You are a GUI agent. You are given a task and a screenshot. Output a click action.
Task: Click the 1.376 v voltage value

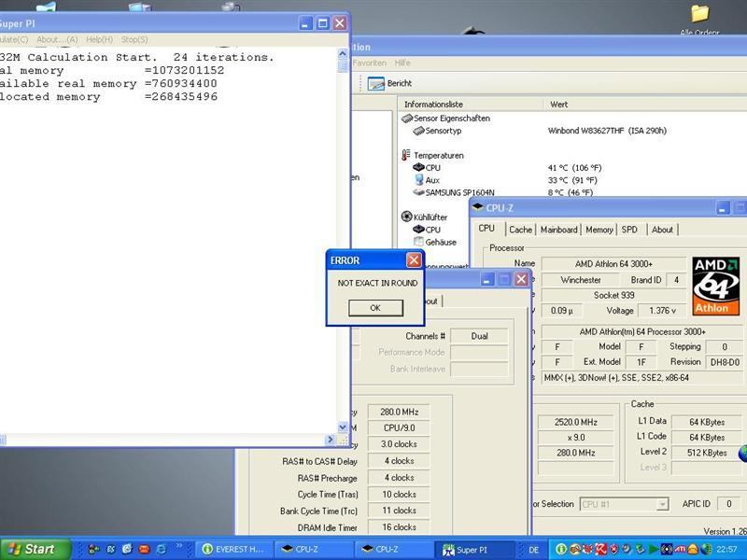point(662,311)
